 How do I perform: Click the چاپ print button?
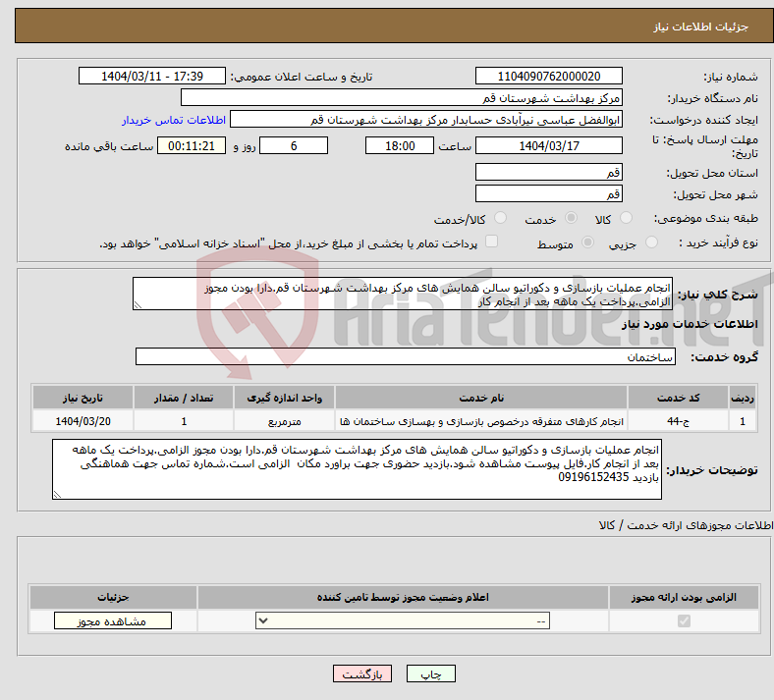coord(431,673)
